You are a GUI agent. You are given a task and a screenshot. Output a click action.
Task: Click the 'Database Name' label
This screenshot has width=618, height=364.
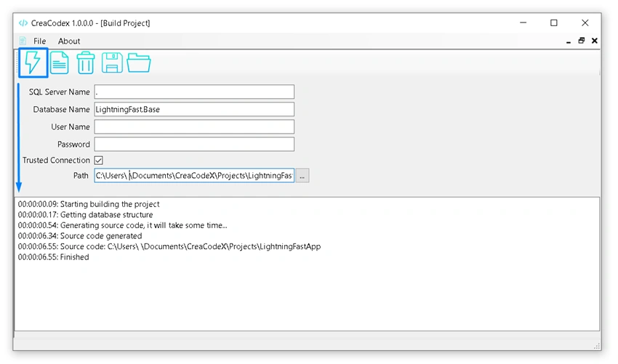click(x=62, y=109)
